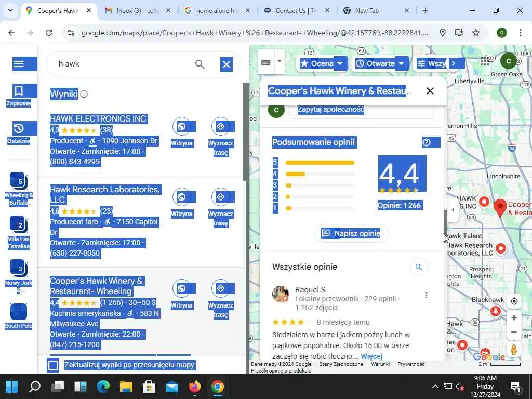
Task: Show hidden system tray icons
Action: click(435, 387)
